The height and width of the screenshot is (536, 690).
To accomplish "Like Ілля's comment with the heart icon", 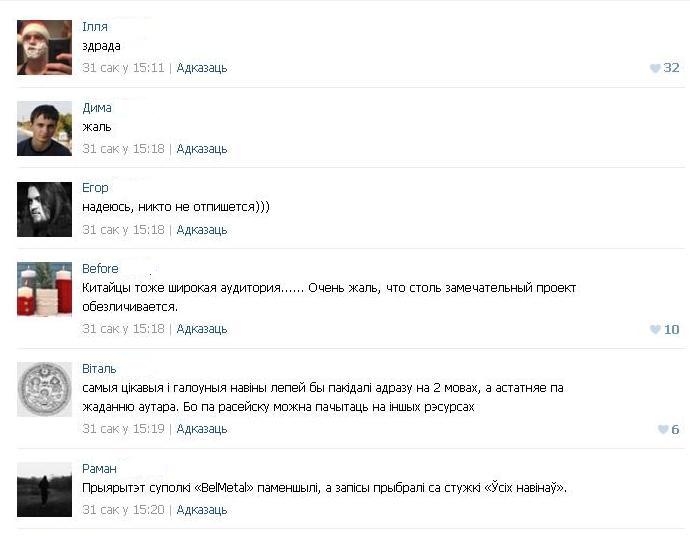I will 655,68.
